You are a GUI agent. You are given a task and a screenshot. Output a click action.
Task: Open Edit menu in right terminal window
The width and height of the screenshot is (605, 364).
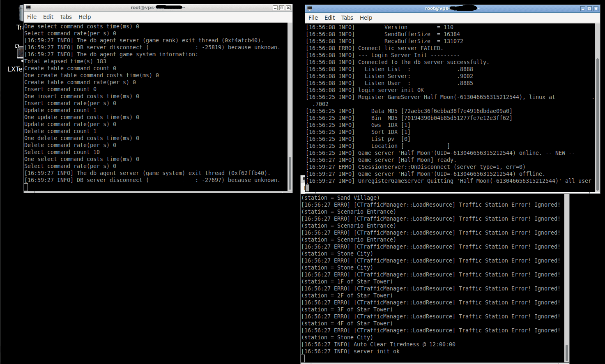point(329,18)
